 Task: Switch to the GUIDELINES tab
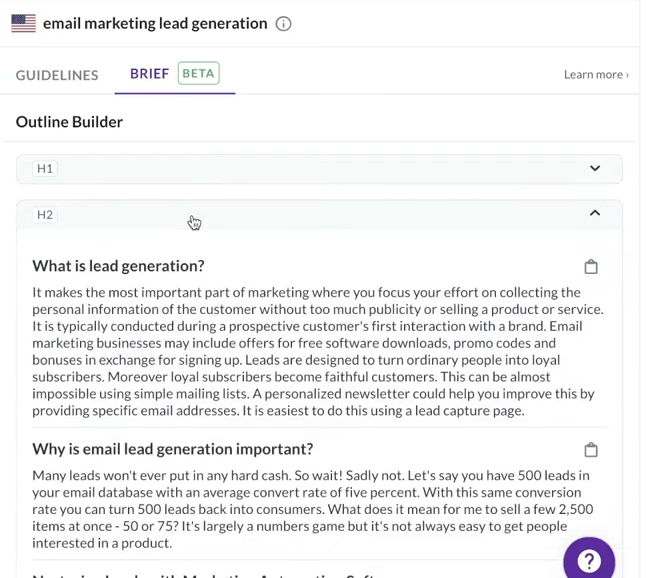click(57, 75)
